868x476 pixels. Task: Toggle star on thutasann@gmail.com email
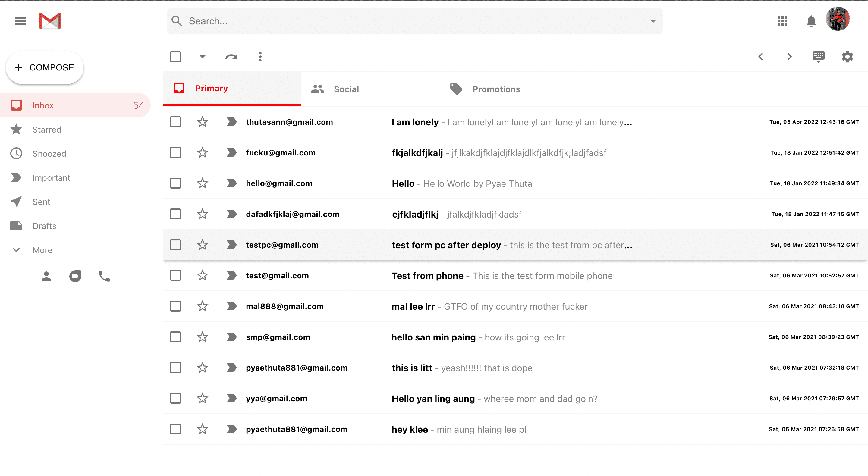point(203,122)
